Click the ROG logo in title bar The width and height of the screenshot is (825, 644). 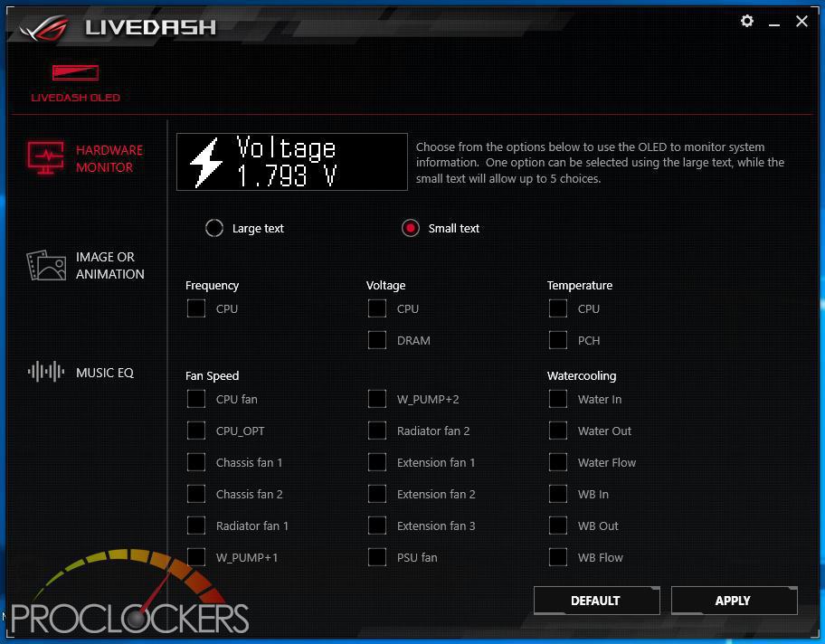pos(44,27)
